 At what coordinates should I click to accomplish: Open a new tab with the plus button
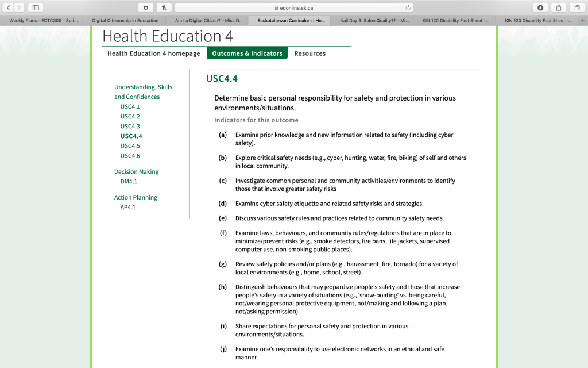pos(583,21)
